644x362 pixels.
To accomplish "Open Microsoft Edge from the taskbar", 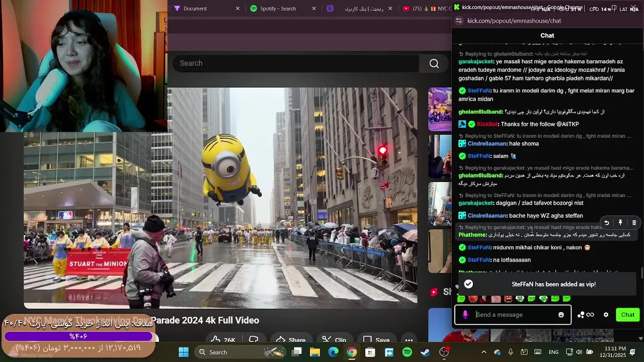I will tap(334, 352).
